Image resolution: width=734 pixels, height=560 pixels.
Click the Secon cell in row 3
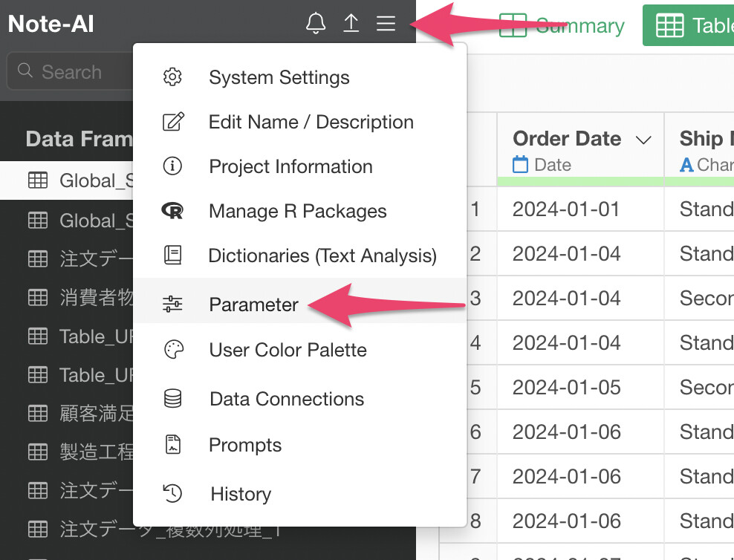699,298
